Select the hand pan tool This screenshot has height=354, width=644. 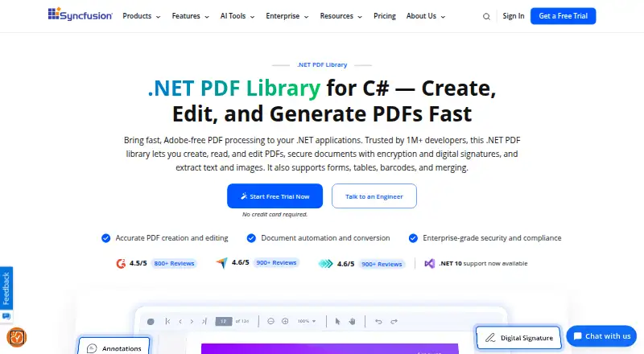pos(352,321)
